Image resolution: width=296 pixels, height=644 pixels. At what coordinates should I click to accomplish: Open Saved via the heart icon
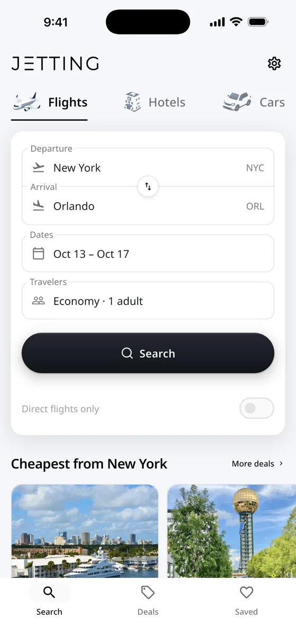(x=246, y=592)
